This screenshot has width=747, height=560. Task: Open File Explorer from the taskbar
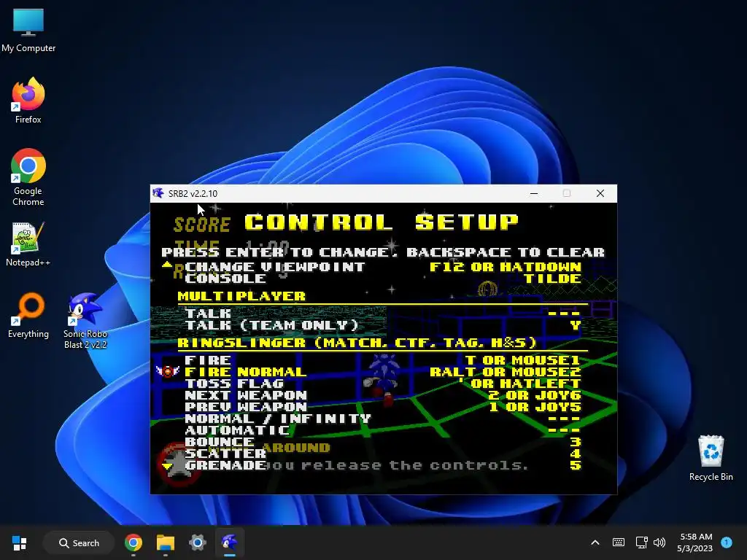point(166,542)
